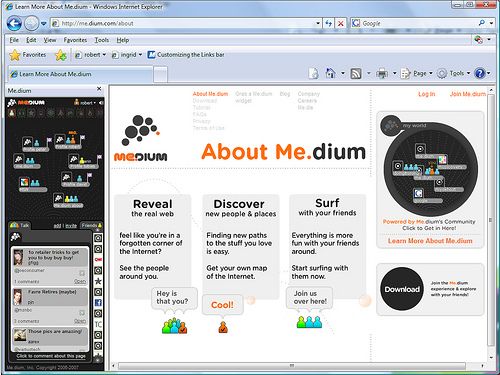Click the Facebook icon in sidebar strip
Image resolution: width=500 pixels, height=375 pixels.
[98, 303]
